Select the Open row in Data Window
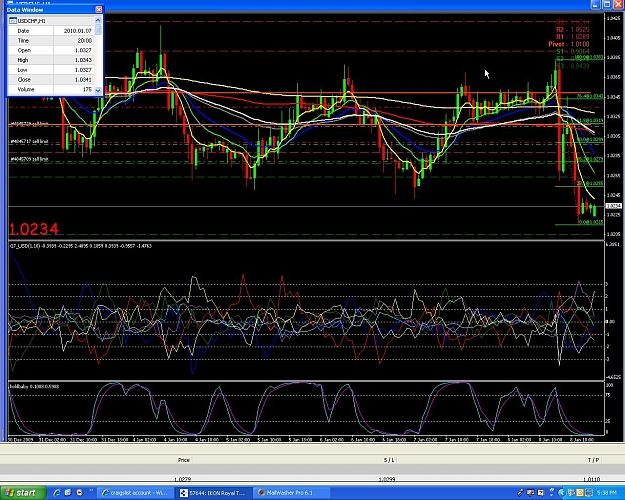Image resolution: width=625 pixels, height=500 pixels. [x=51, y=50]
